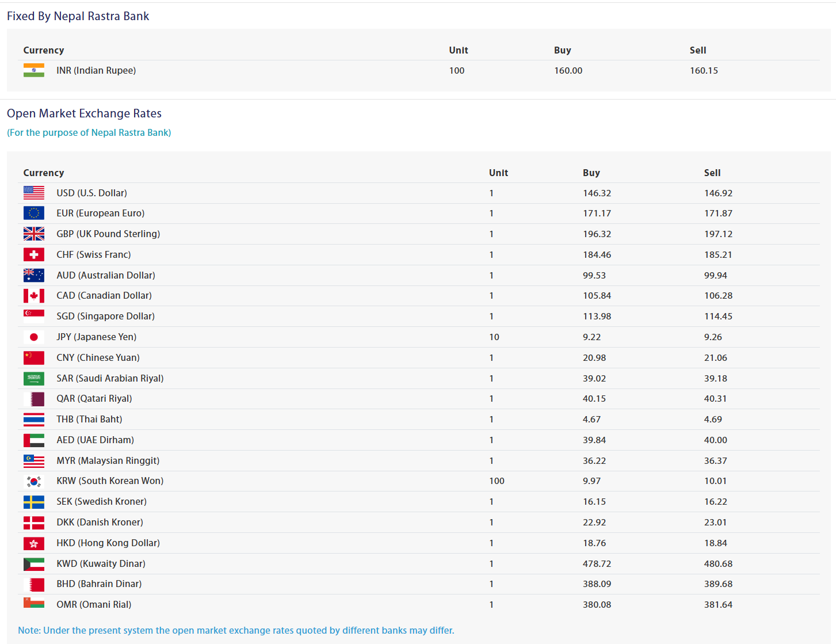Click the Canadian maple leaf flag

(x=33, y=296)
